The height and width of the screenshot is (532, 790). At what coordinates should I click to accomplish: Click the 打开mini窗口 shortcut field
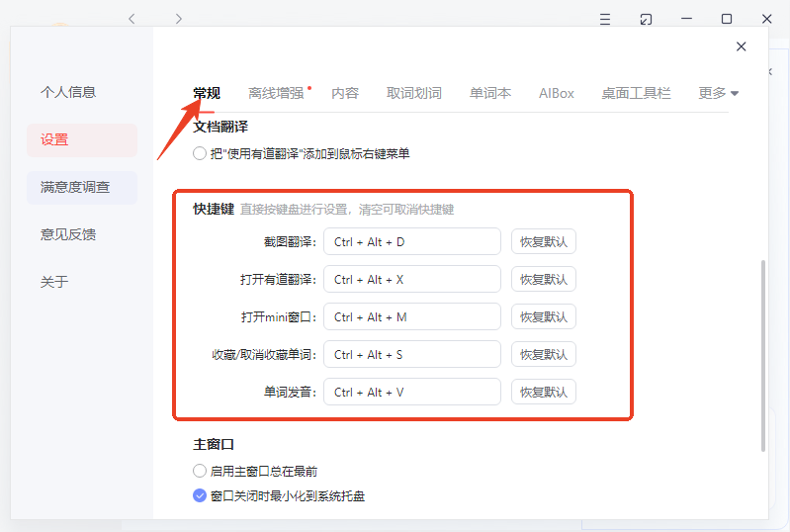[412, 316]
